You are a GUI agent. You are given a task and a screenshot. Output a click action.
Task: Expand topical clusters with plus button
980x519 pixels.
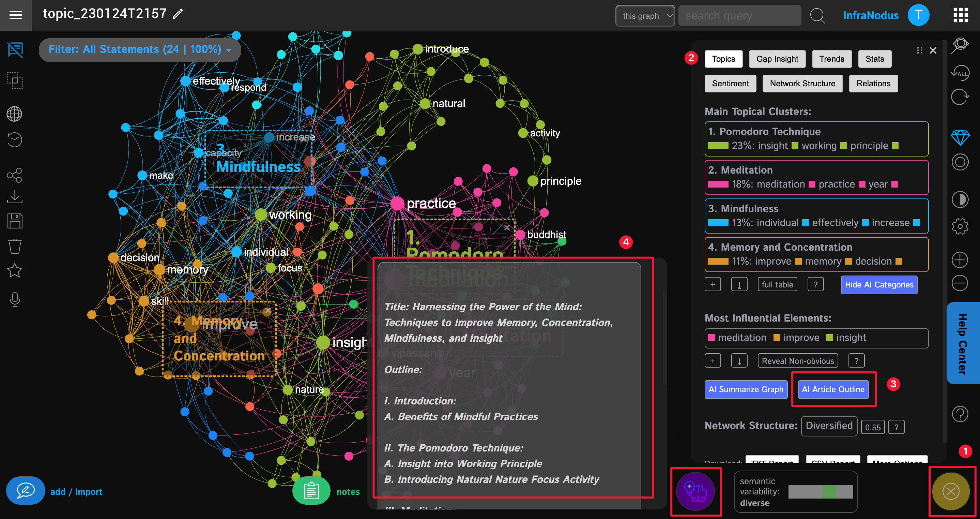(713, 284)
